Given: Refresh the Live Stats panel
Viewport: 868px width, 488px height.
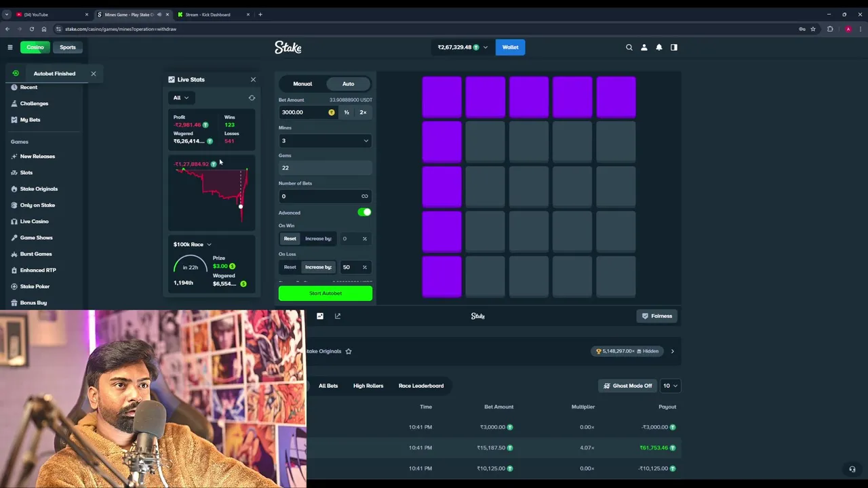Looking at the screenshot, I should [x=252, y=98].
